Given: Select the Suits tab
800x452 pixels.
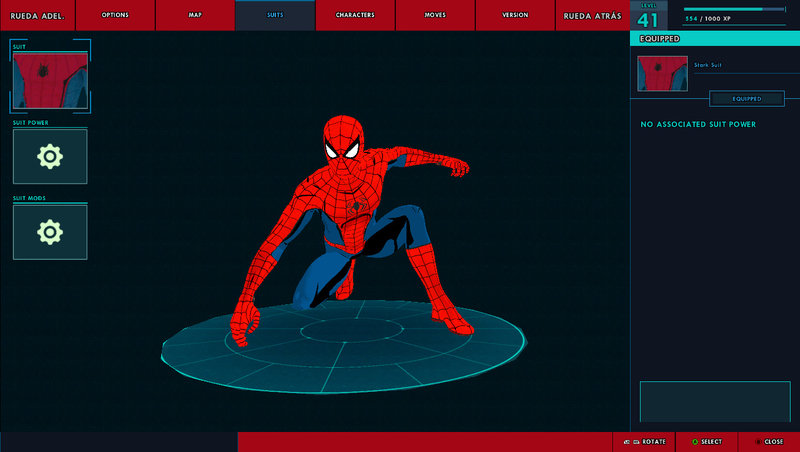Looking at the screenshot, I should pyautogui.click(x=275, y=15).
